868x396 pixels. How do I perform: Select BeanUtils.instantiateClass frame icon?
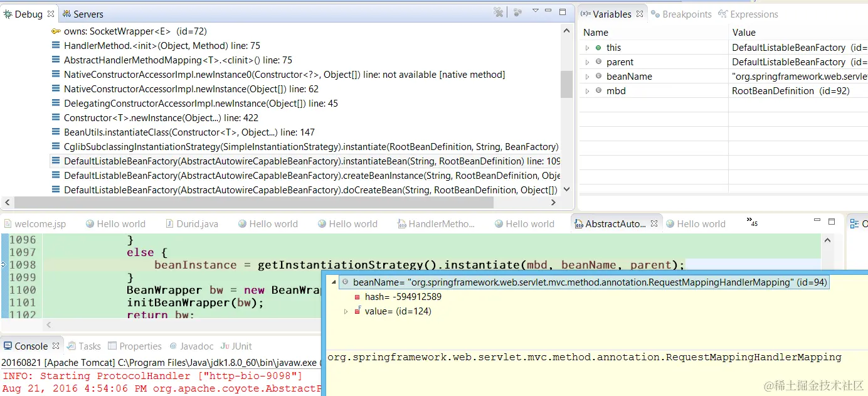[x=56, y=132]
